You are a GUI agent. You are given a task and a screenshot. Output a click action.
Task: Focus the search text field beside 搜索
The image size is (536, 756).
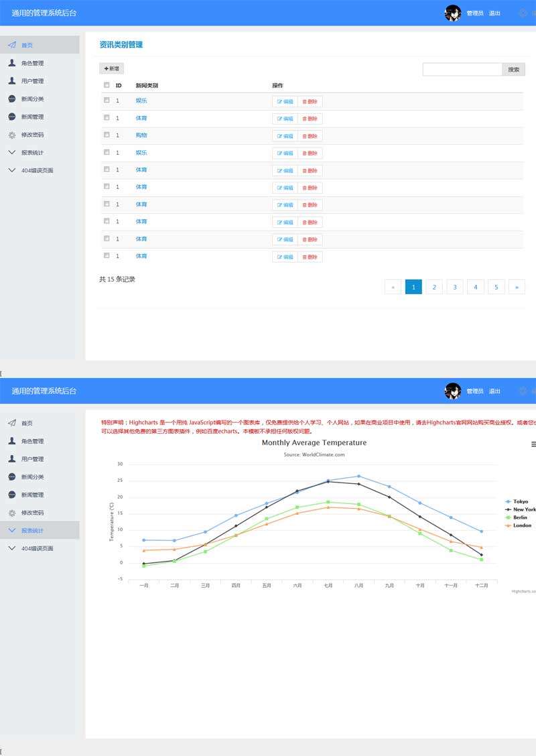click(462, 69)
